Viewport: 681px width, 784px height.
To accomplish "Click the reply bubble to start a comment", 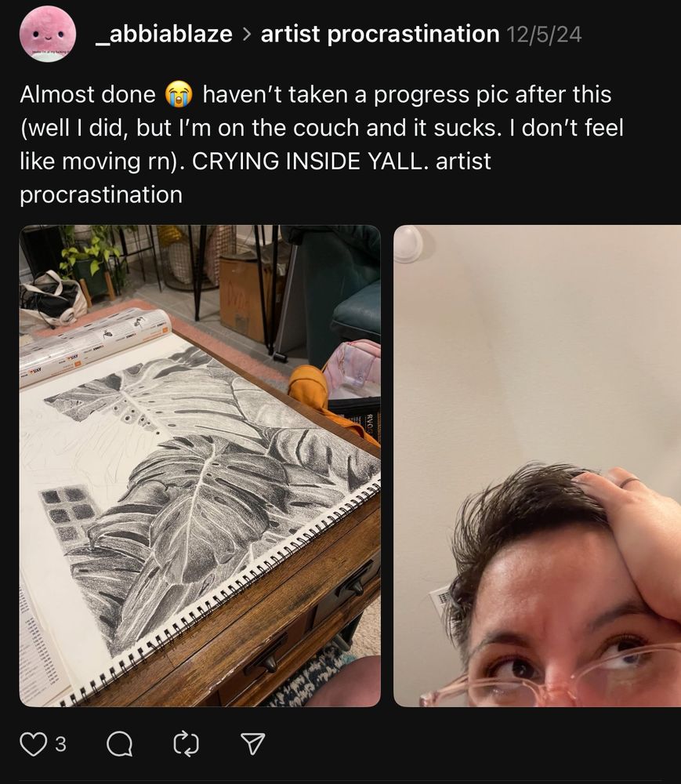I will [x=119, y=742].
